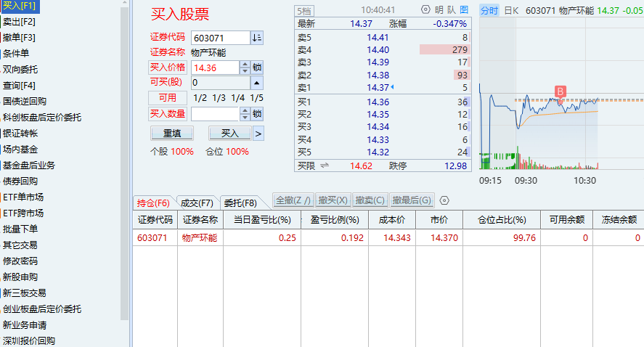Click the 撤卖(C) button

coord(370,200)
